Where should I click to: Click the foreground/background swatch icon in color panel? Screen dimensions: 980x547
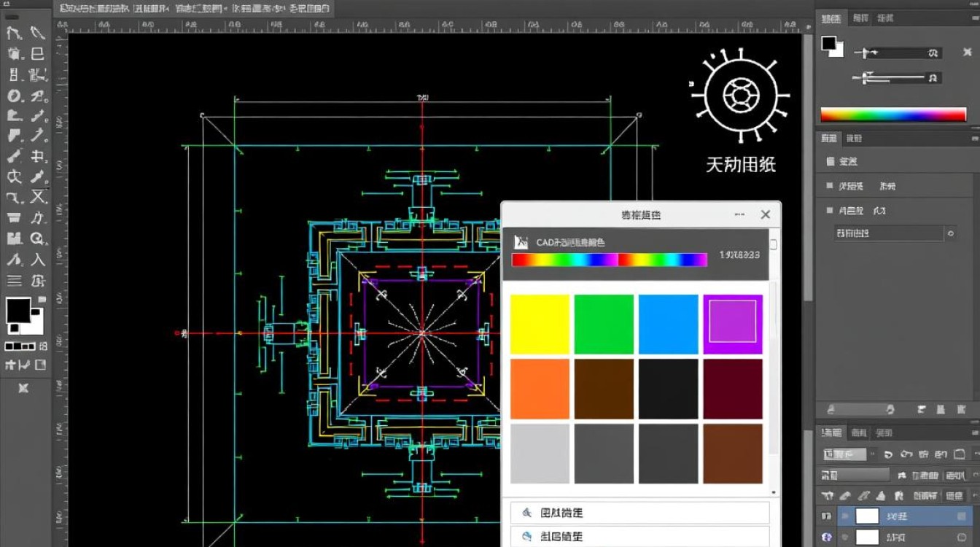tap(831, 47)
